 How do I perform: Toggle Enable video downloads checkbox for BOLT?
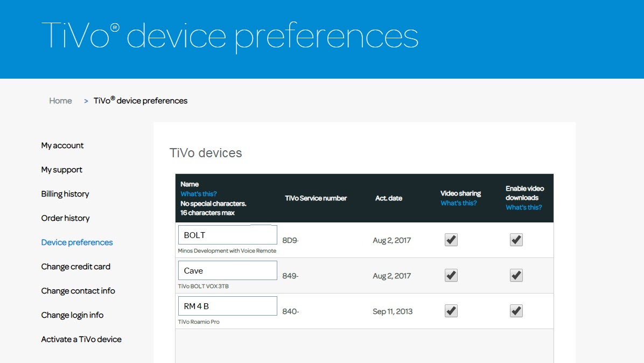coord(516,240)
